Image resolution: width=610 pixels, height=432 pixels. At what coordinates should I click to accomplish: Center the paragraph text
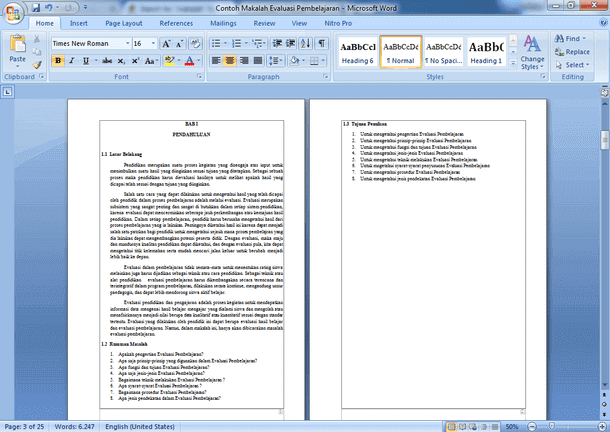click(x=230, y=60)
